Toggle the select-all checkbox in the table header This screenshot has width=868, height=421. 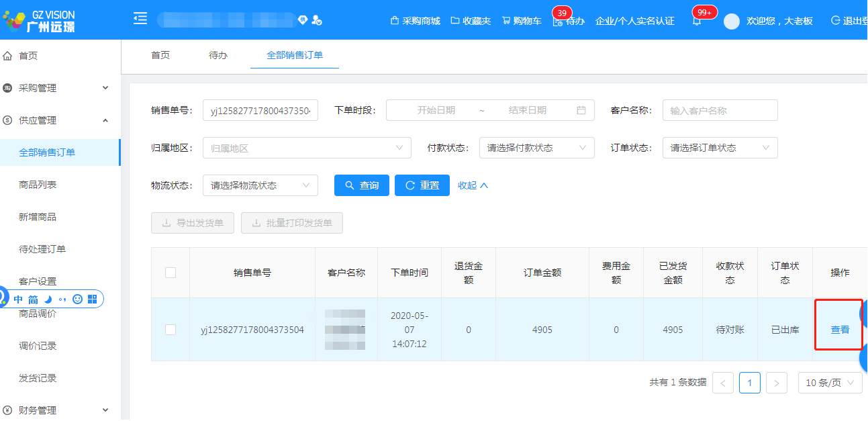[171, 273]
